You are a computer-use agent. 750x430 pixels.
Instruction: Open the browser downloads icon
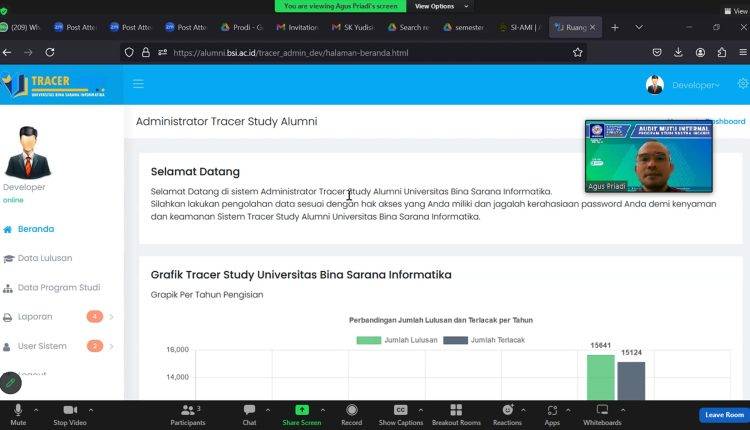[x=678, y=53]
